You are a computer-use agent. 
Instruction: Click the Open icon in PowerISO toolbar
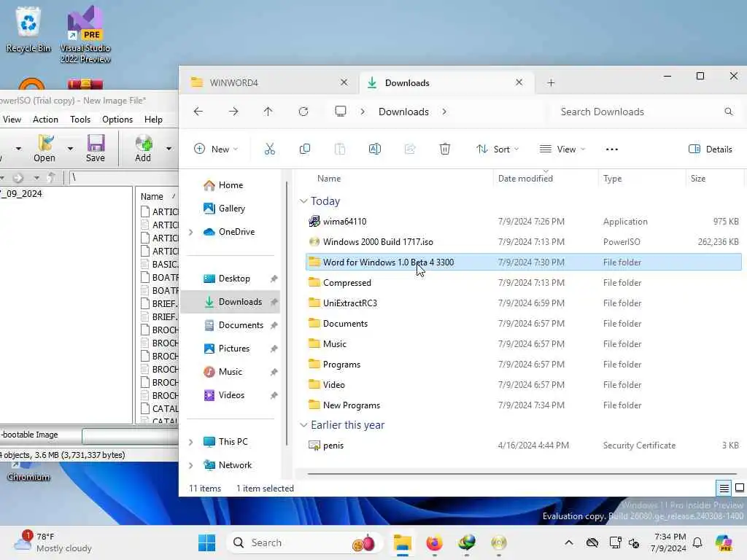tap(44, 148)
